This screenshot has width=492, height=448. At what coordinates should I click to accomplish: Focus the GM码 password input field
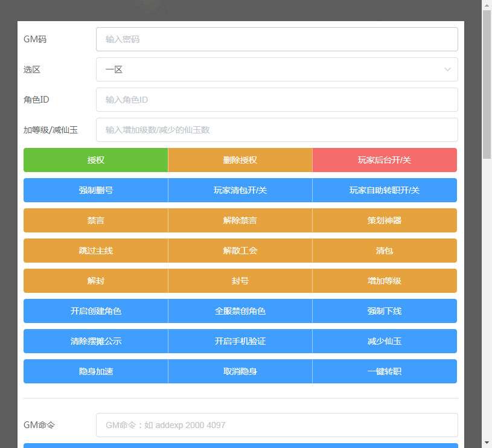click(x=276, y=39)
